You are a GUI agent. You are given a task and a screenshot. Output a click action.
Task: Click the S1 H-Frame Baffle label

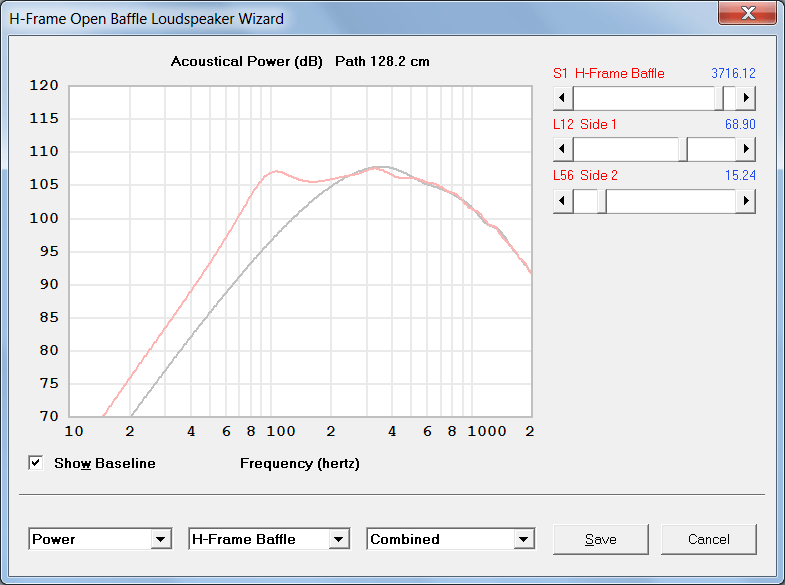(x=609, y=73)
